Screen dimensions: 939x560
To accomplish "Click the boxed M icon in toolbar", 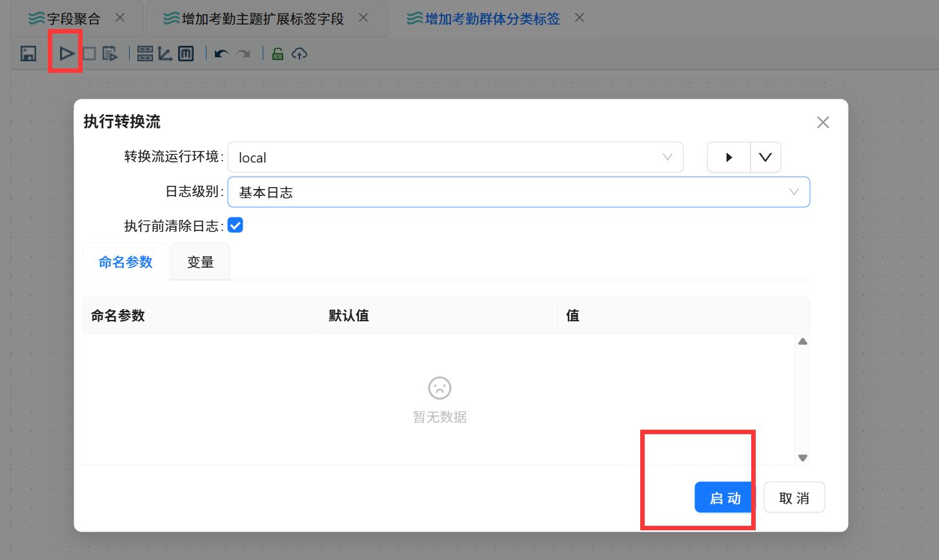I will (186, 54).
